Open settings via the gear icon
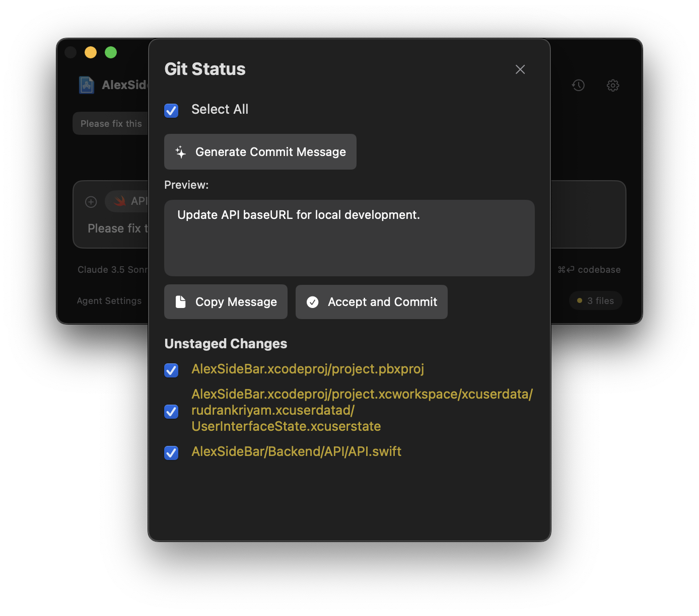Image resolution: width=699 pixels, height=616 pixels. 613,86
